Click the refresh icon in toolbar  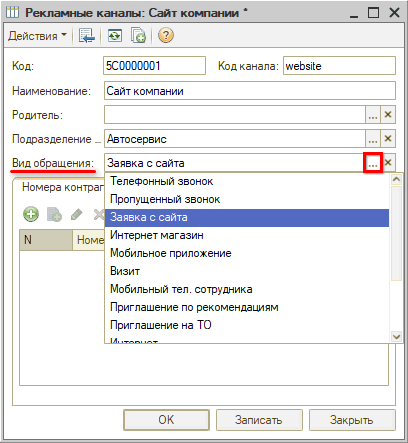[114, 35]
